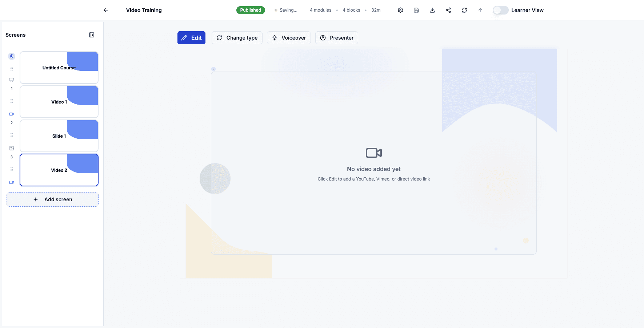This screenshot has height=328, width=644.
Task: Click the upward arrow publish icon
Action: tap(480, 10)
